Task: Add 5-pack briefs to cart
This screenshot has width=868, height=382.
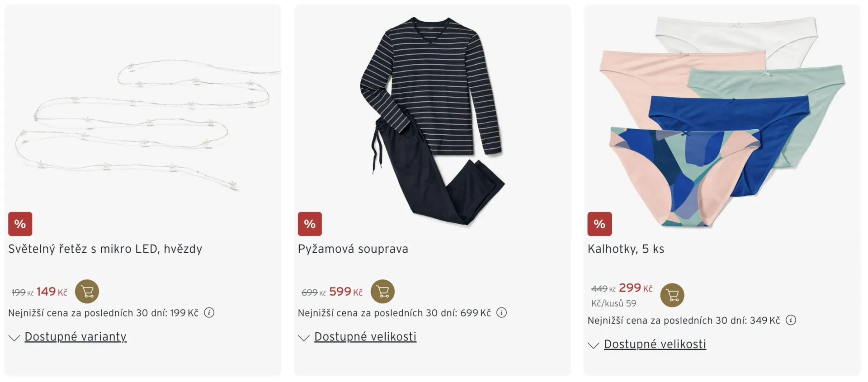Action: tap(672, 295)
